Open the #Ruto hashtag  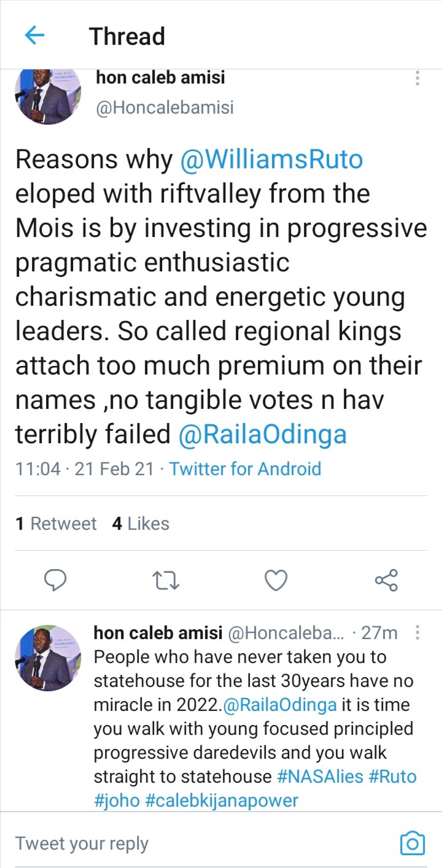click(x=392, y=777)
